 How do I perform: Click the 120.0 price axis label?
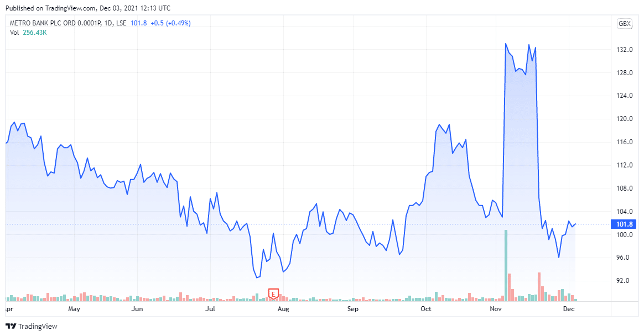[624, 119]
